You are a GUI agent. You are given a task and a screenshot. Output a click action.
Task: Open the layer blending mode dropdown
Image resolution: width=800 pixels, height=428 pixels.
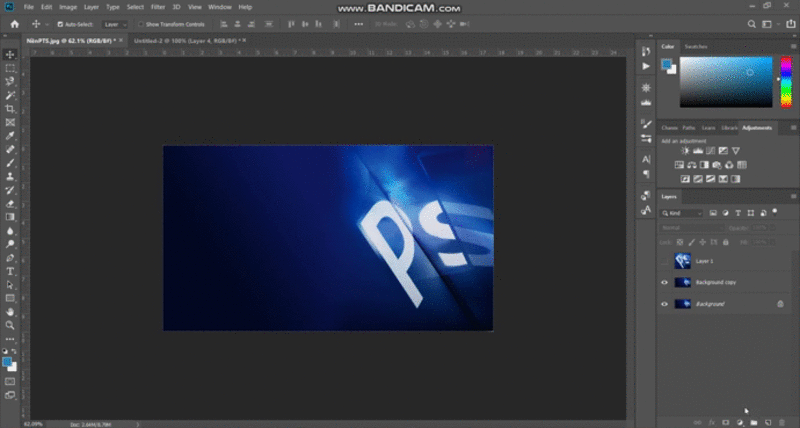tap(690, 228)
